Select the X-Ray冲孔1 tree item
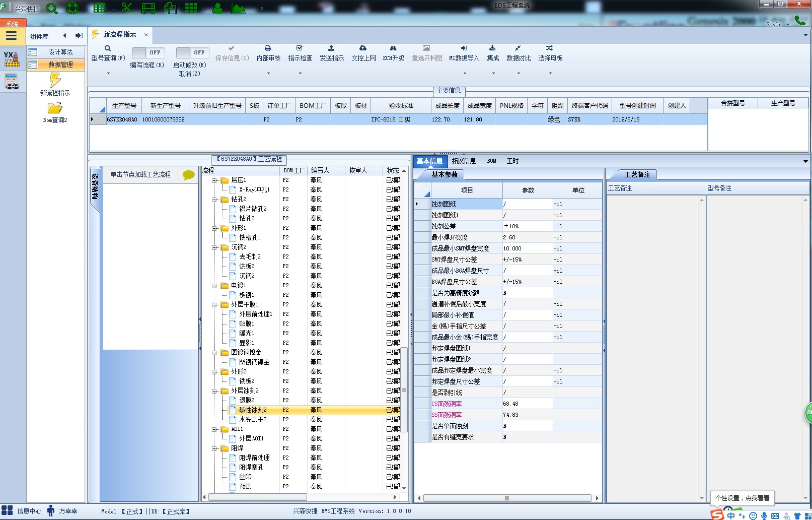 [x=254, y=189]
